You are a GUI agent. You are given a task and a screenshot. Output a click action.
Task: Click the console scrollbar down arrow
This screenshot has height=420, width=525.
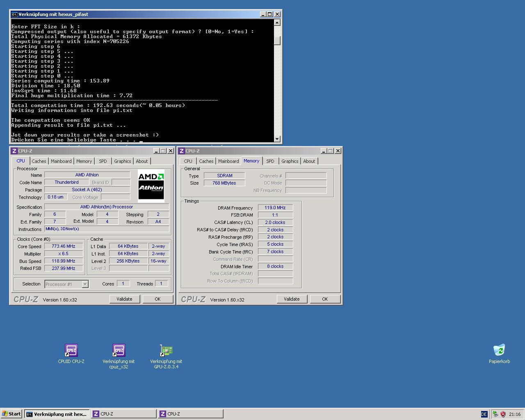pos(277,139)
